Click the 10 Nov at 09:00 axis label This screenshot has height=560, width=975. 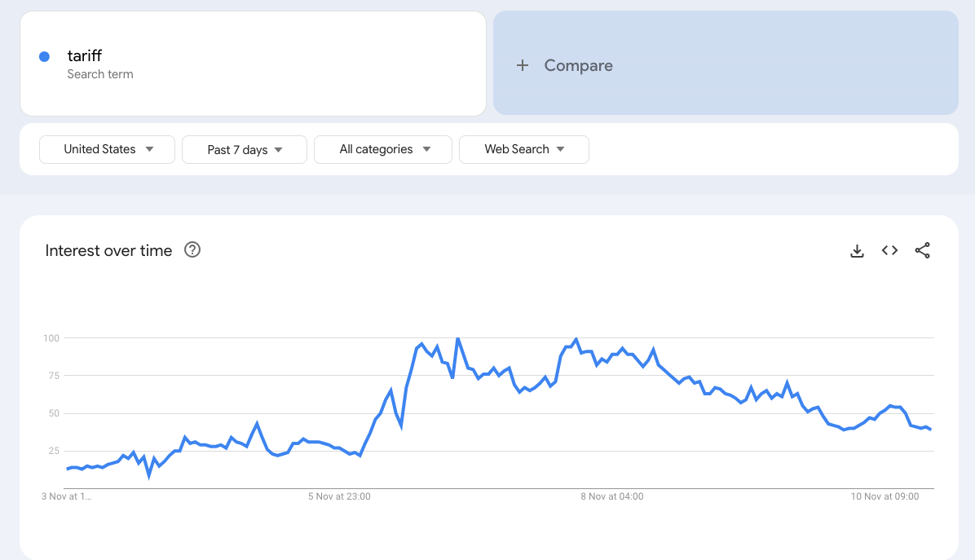click(x=885, y=496)
